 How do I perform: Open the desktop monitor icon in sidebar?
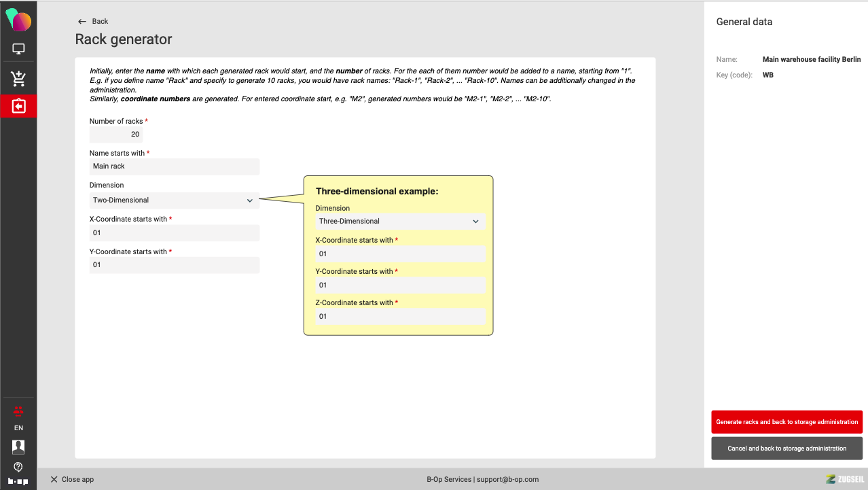(18, 49)
